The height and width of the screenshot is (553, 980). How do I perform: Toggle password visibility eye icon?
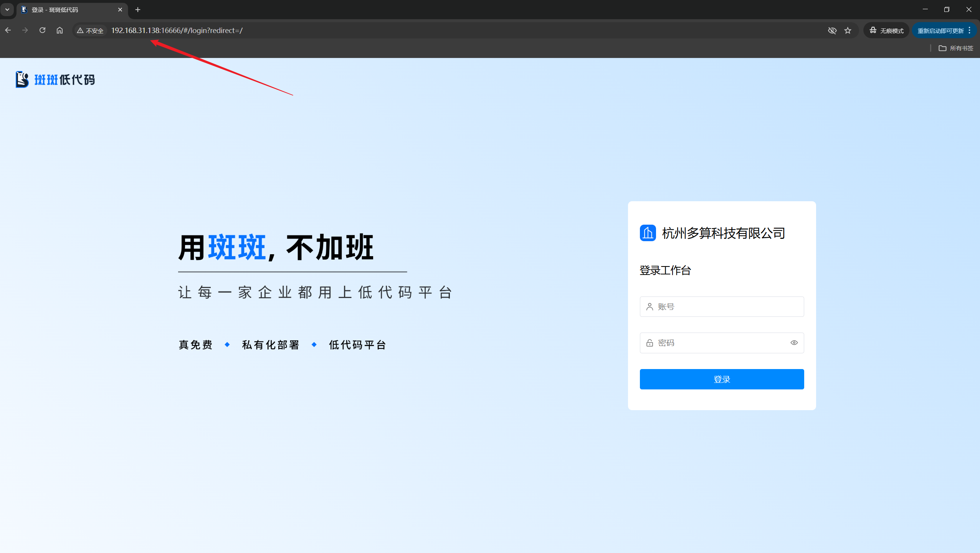pyautogui.click(x=794, y=343)
